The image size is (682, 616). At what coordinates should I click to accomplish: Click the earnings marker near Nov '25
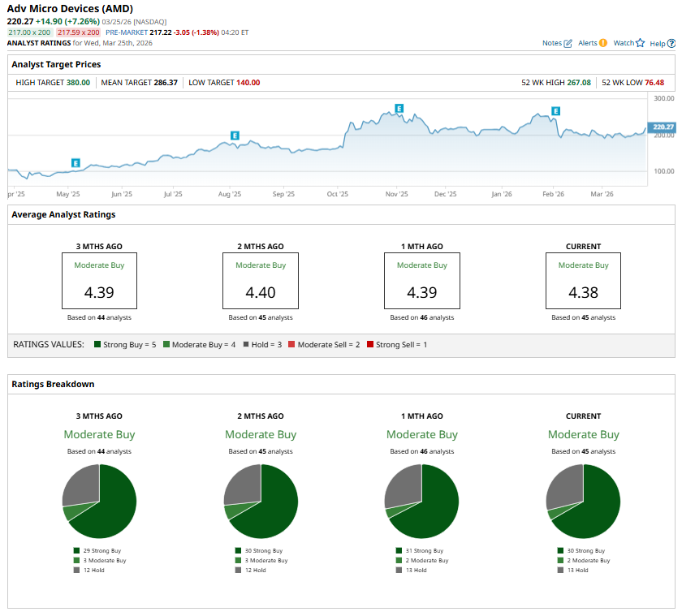point(399,108)
